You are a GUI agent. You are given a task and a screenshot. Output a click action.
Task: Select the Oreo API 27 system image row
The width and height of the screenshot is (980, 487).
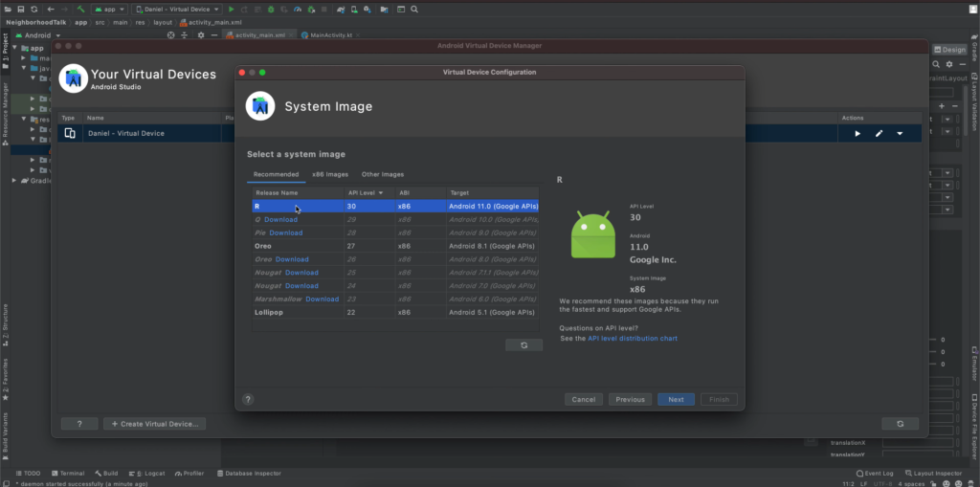395,246
